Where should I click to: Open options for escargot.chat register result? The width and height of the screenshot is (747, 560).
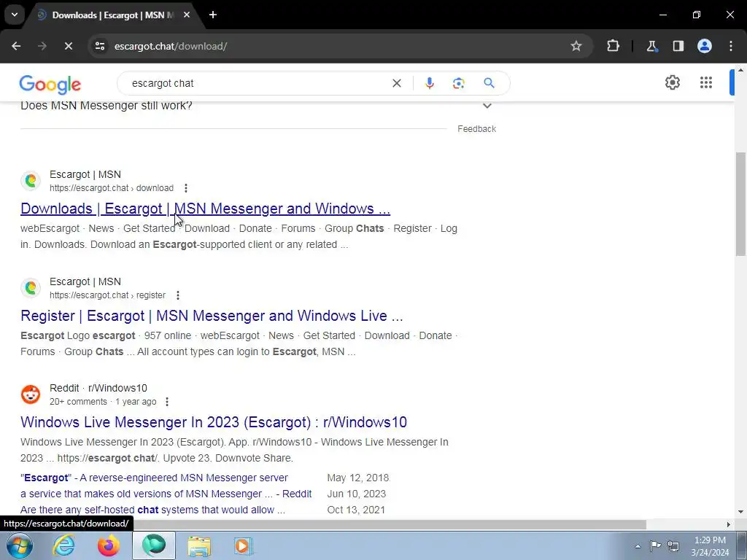pos(178,295)
